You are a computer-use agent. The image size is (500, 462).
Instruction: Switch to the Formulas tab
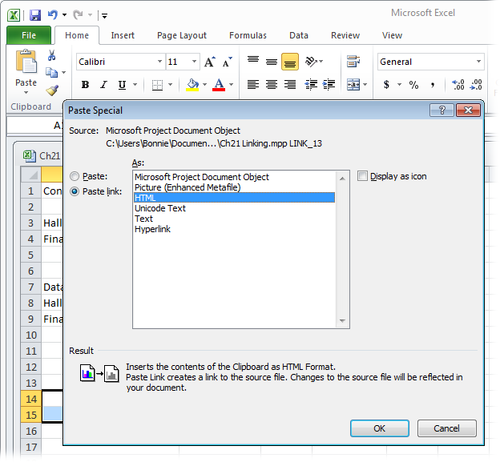coord(248,35)
